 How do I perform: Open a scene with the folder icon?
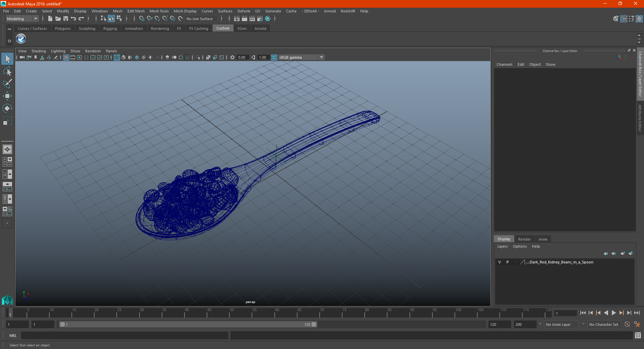pyautogui.click(x=58, y=19)
